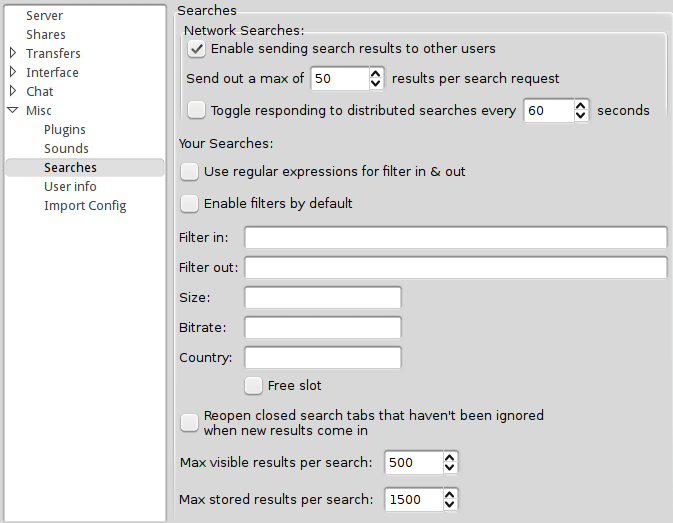
Task: Select Transfers in the settings tree
Action: [53, 53]
